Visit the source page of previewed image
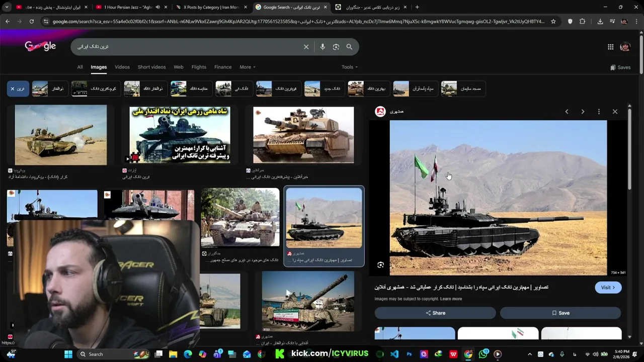Viewport: 644px width, 362px height. pos(608,288)
